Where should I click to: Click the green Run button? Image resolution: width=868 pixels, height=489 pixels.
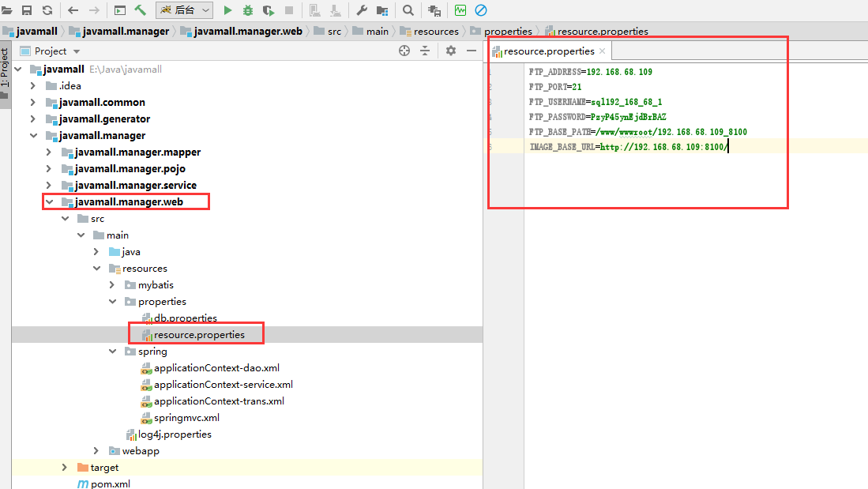click(x=227, y=10)
